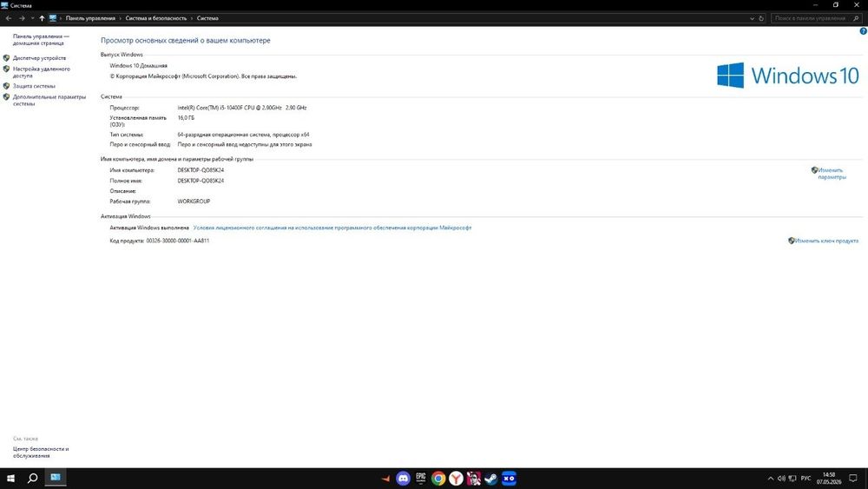Open "Диспетчер устройств" link
Viewport: 868px width, 489px height.
pos(39,57)
